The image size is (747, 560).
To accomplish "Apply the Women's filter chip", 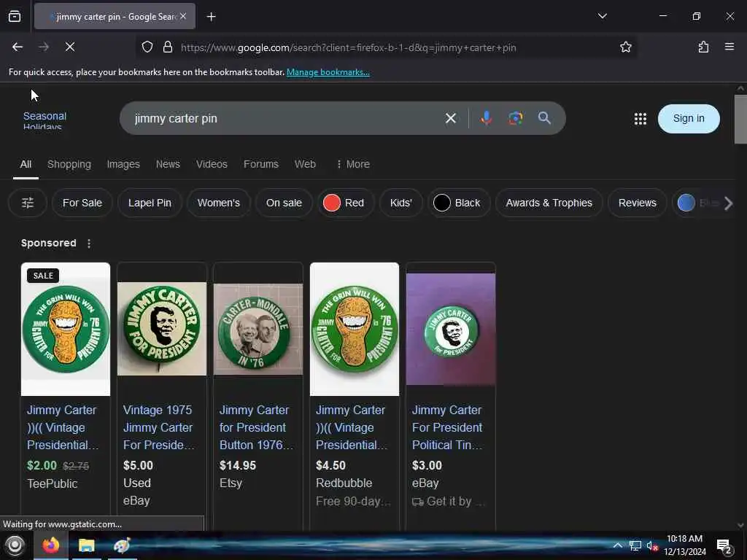I will pyautogui.click(x=219, y=203).
